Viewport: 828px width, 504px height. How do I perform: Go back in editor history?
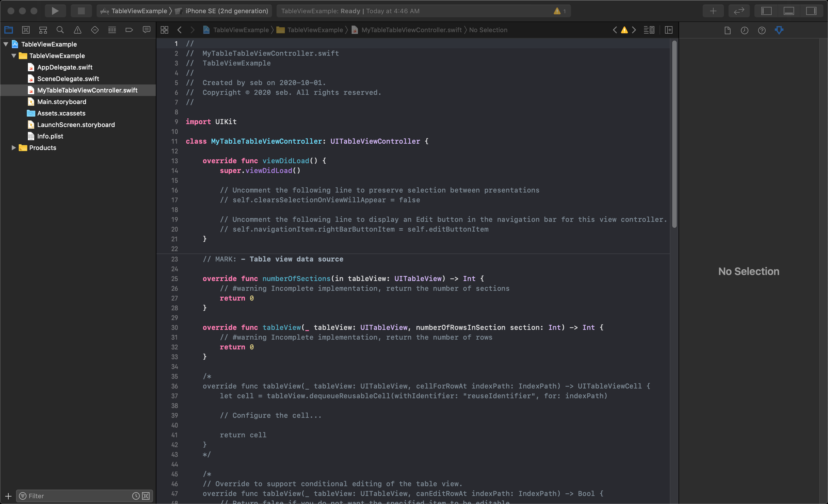[x=180, y=30]
